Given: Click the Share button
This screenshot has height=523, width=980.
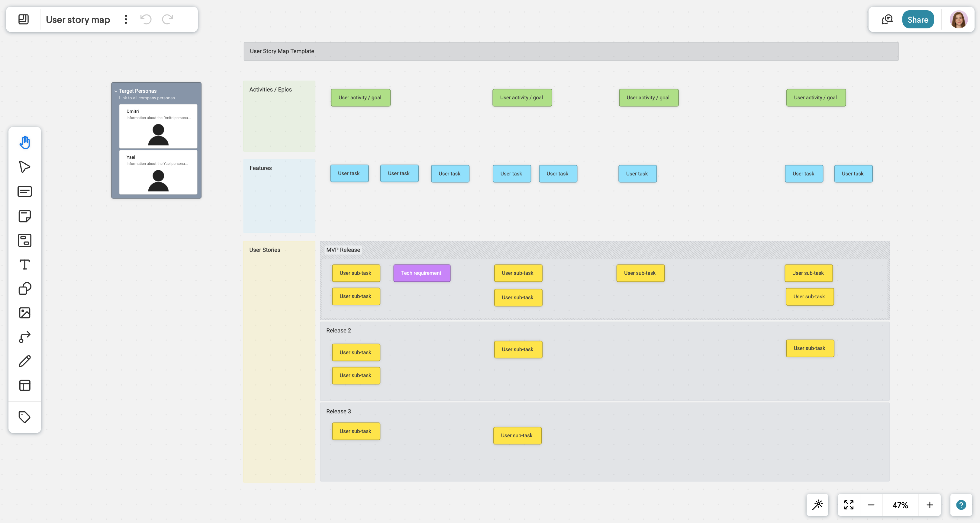Looking at the screenshot, I should [917, 19].
